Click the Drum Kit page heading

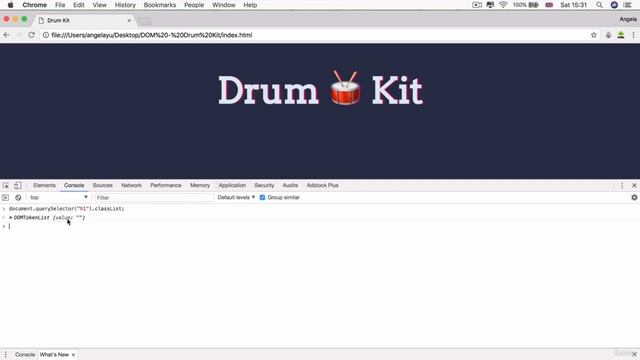point(320,89)
